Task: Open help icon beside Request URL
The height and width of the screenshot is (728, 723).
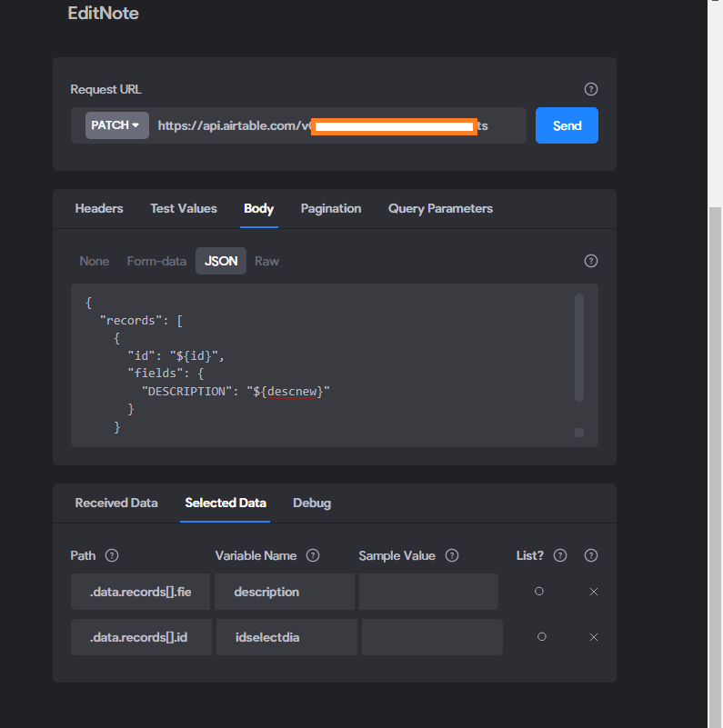Action: coord(590,89)
